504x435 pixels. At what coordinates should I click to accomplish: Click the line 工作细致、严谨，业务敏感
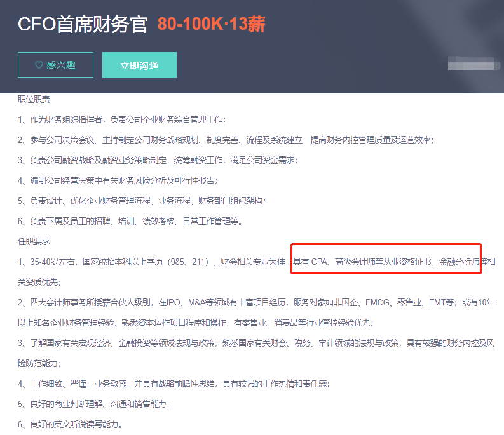(x=174, y=384)
